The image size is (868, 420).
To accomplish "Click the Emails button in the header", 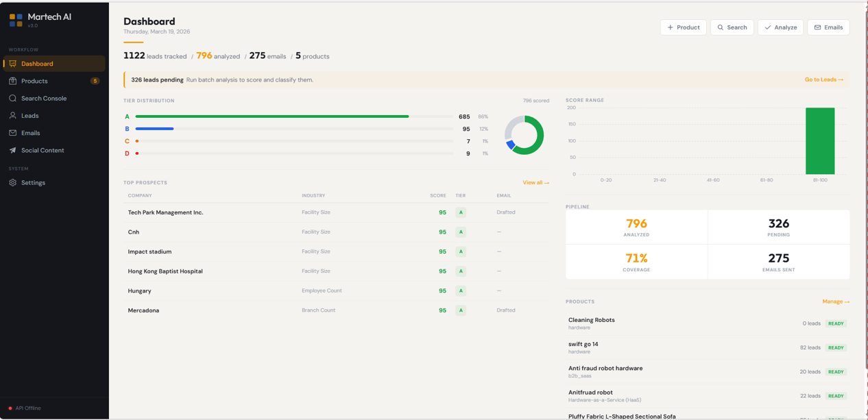I will [x=828, y=27].
